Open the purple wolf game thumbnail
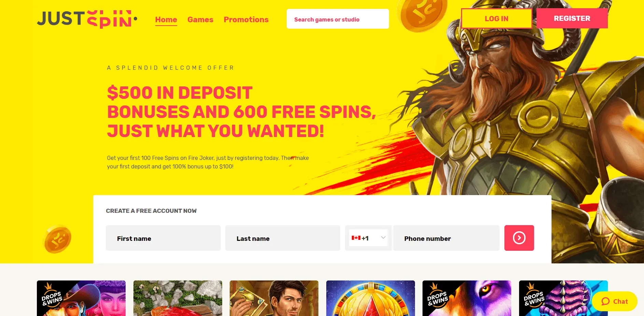 pos(467,298)
